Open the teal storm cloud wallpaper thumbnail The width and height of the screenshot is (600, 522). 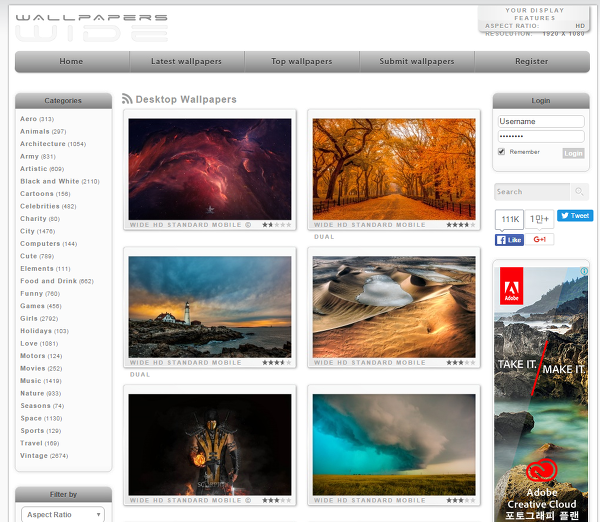394,445
